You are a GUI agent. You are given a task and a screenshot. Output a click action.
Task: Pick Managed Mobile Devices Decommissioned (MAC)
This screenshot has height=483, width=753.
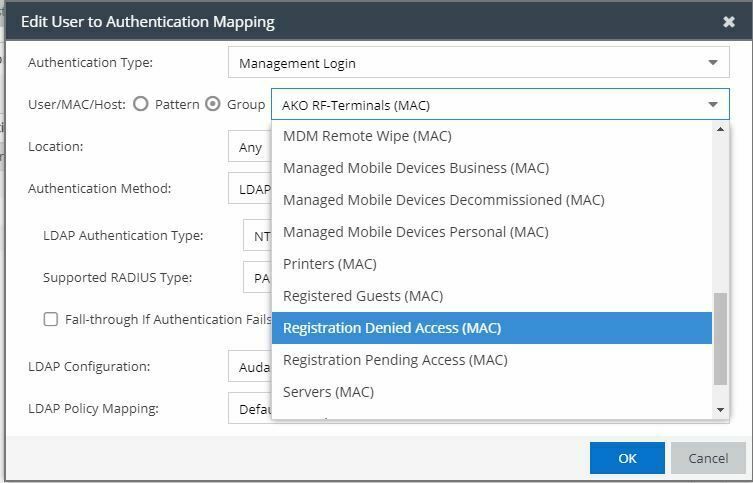(443, 200)
